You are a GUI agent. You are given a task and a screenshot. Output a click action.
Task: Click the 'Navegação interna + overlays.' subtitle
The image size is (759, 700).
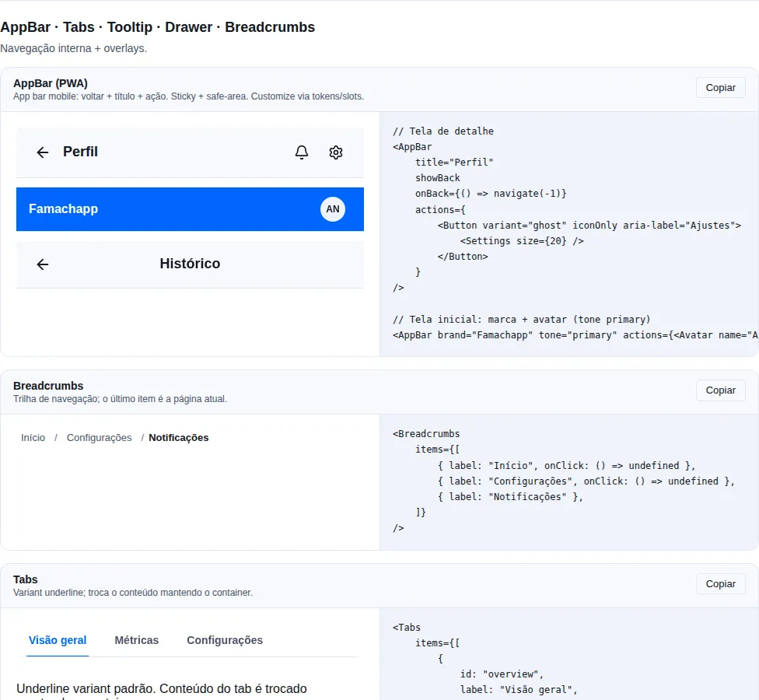point(74,48)
